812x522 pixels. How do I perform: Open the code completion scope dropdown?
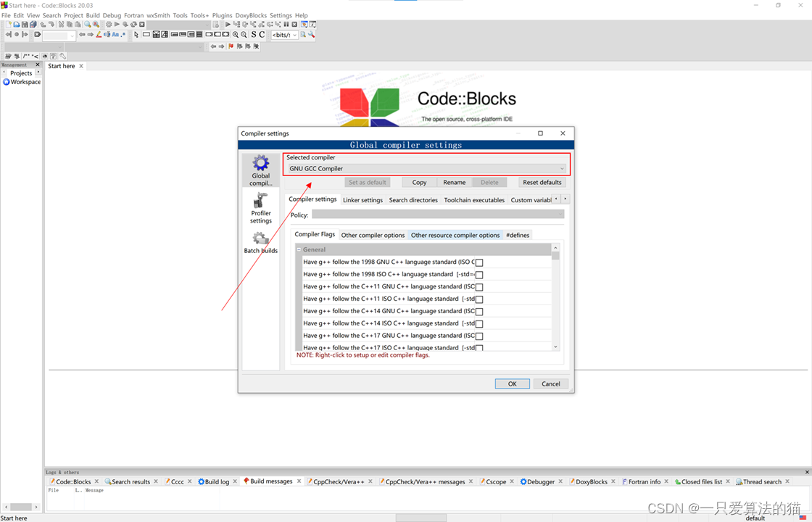(33, 46)
